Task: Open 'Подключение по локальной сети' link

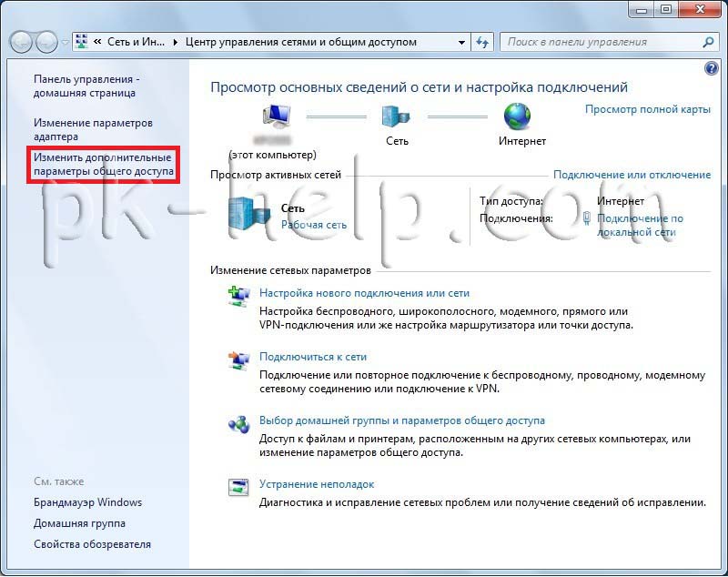Action: pyautogui.click(x=640, y=225)
